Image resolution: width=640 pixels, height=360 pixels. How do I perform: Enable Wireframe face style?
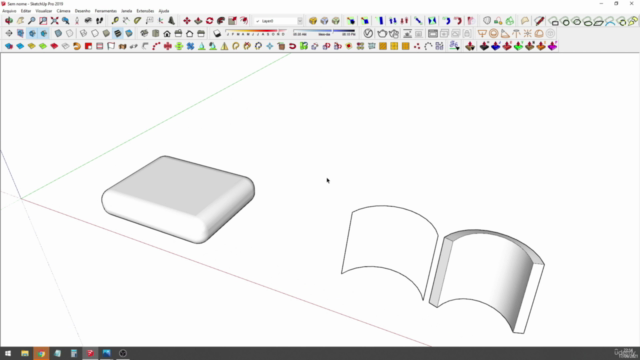(83, 33)
